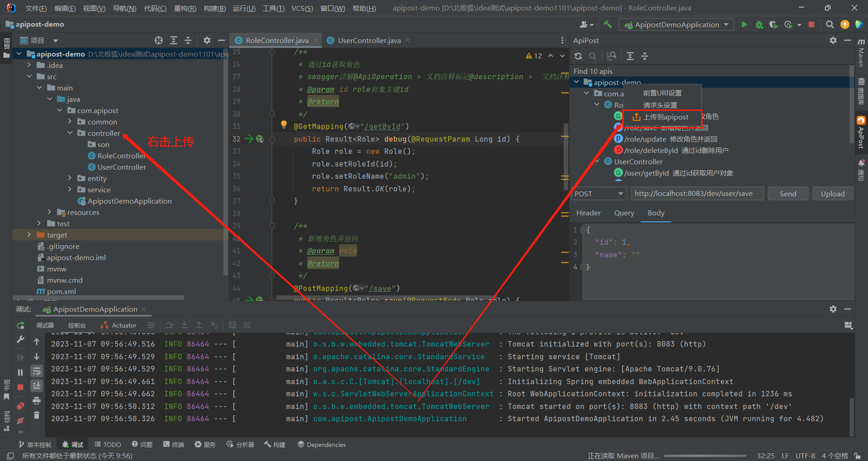Open the VCS(S) menu
This screenshot has width=868, height=461.
tap(302, 8)
